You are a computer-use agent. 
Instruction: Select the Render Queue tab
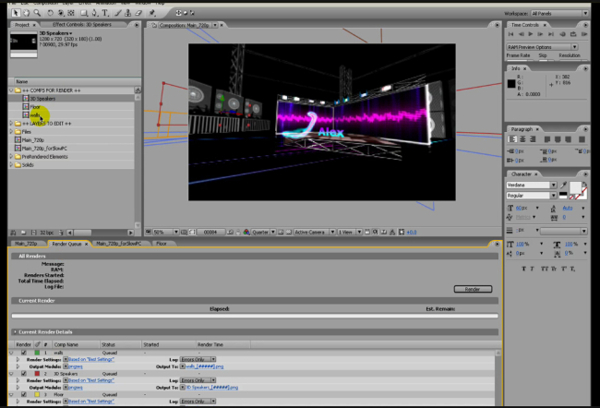[x=67, y=244]
